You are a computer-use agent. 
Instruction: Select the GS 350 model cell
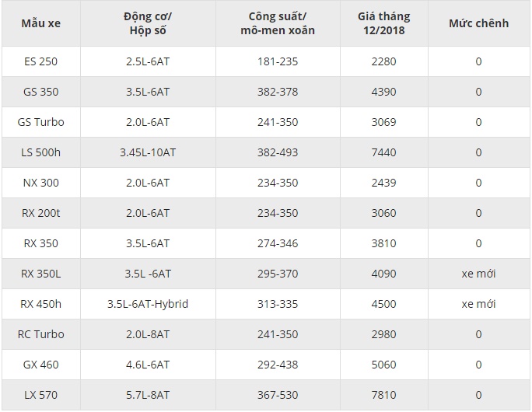coord(41,92)
